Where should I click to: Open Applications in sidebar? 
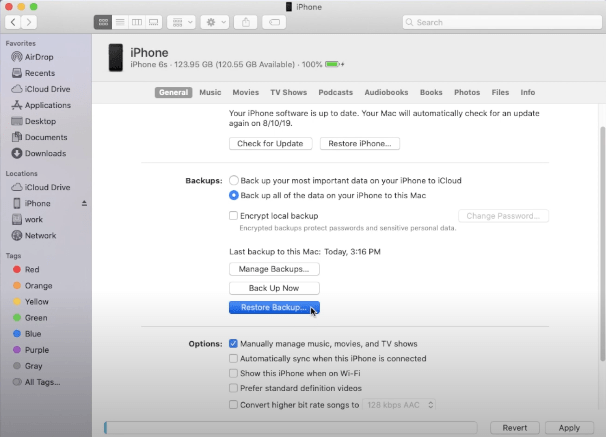coord(41,105)
